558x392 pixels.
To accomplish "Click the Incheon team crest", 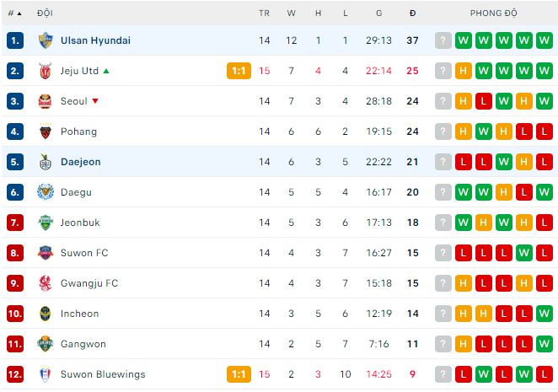I will (46, 314).
